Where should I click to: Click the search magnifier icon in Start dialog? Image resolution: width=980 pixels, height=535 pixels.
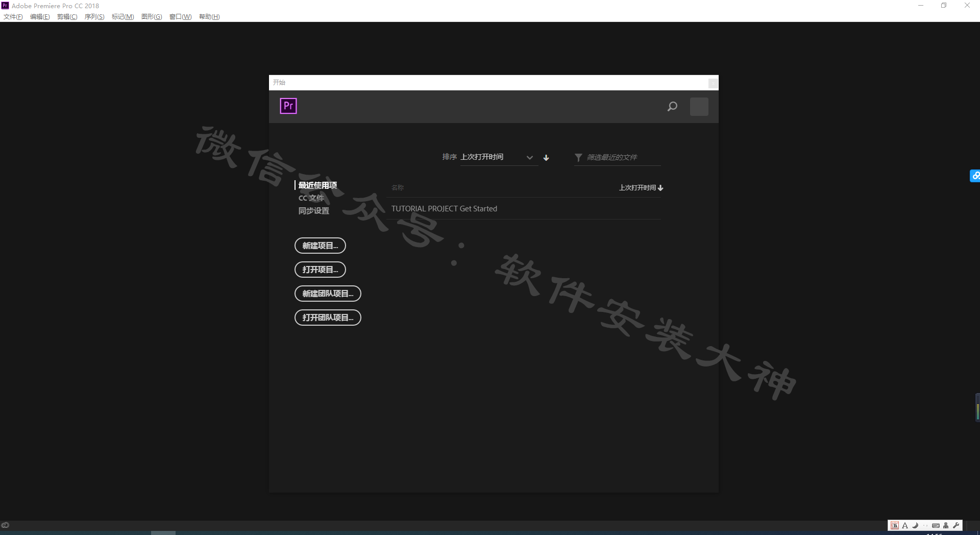click(672, 106)
